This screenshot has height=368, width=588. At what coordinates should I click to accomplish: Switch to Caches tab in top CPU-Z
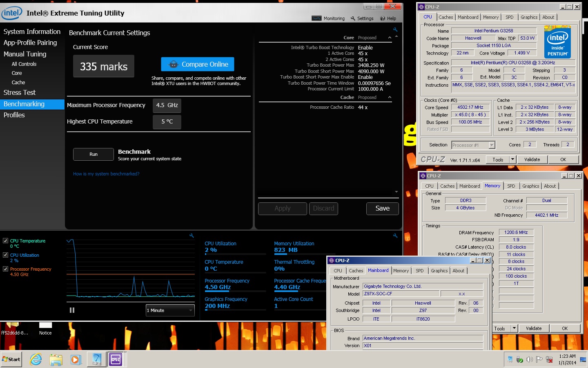click(445, 17)
